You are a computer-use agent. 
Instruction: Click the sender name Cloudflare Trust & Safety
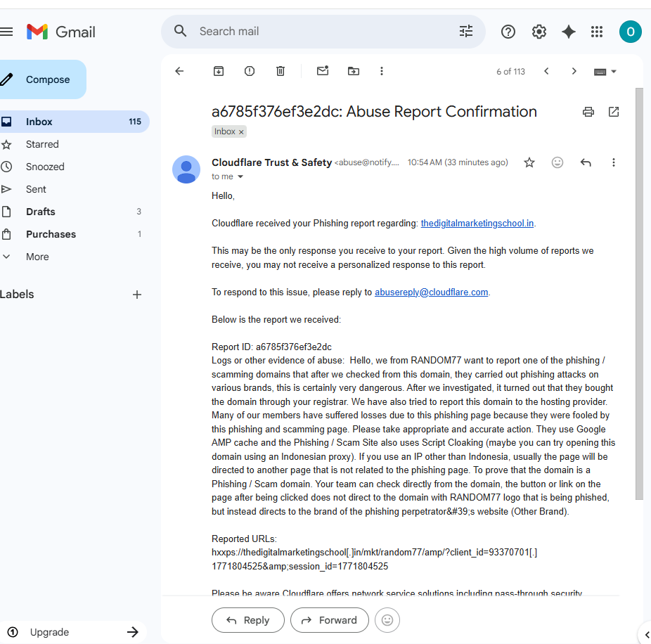point(271,162)
